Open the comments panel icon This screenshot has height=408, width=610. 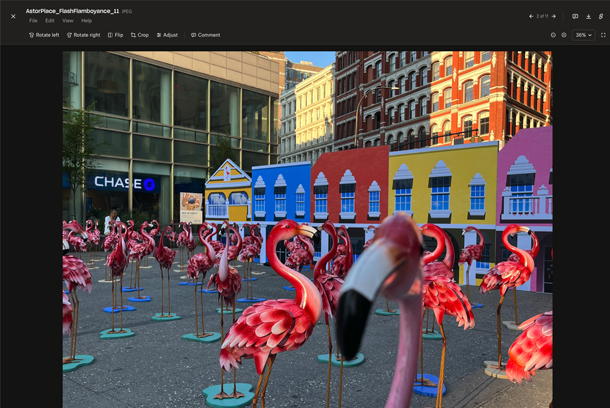(x=575, y=16)
